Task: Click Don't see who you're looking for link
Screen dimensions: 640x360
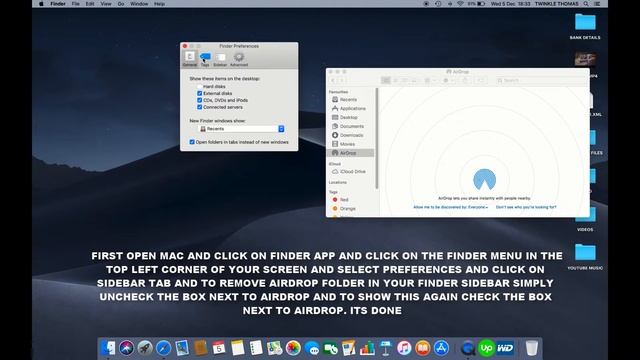Action: click(x=526, y=207)
